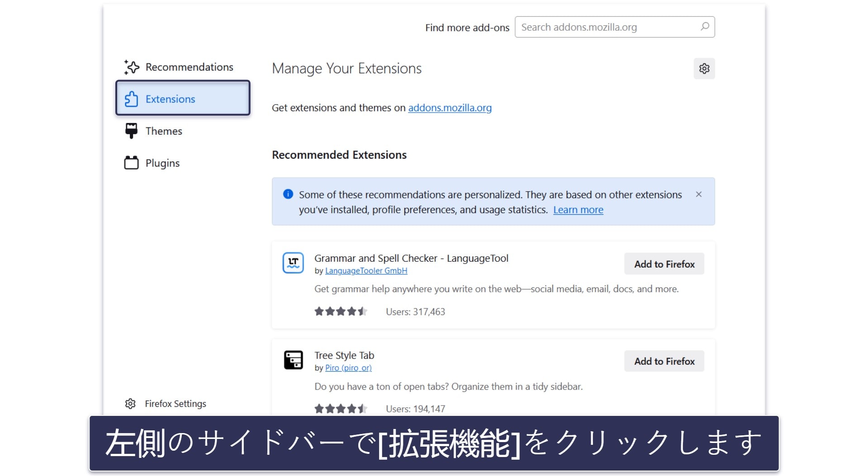Open the LanguageTooler GmbH author link
Screen dimensions: 868x476
click(366, 271)
